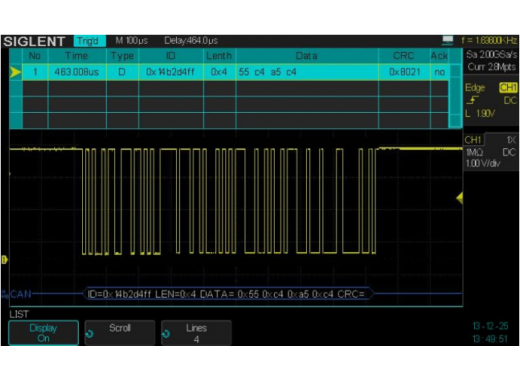Viewport: 520px width, 380px height.
Task: Toggle the Display On softkey
Action: click(x=44, y=333)
